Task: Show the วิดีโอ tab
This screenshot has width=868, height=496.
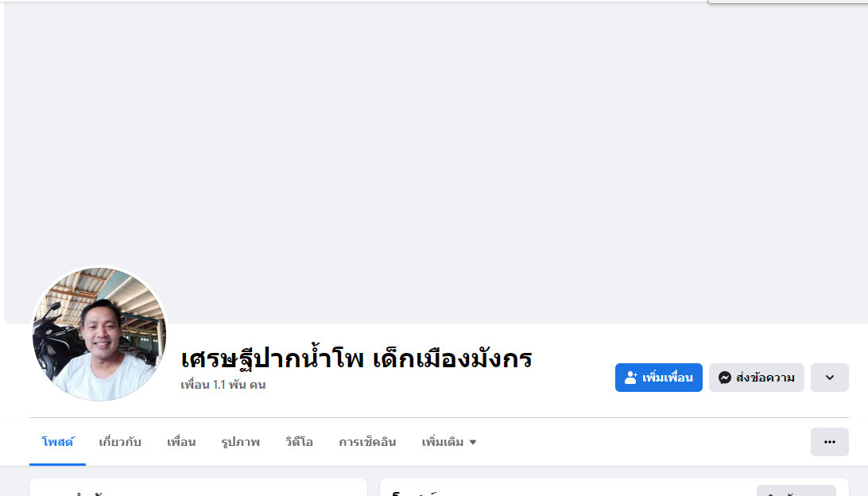Action: (299, 442)
